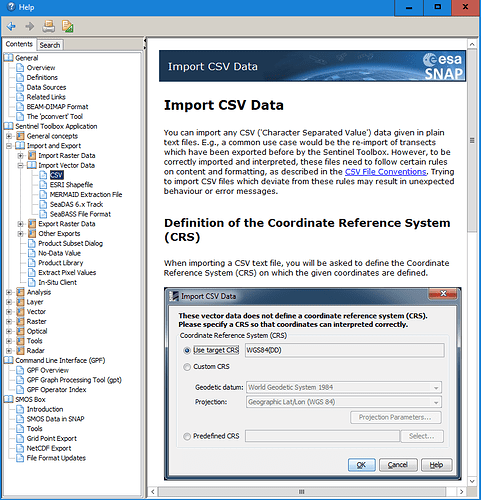This screenshot has height=500, width=481.
Task: Switch to the Contents tab
Action: pos(19,44)
